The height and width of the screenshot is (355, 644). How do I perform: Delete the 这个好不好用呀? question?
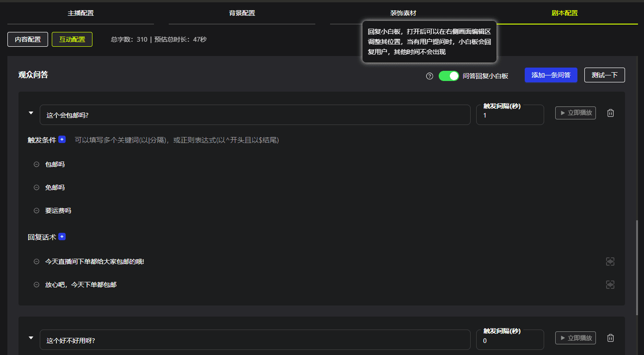(610, 338)
